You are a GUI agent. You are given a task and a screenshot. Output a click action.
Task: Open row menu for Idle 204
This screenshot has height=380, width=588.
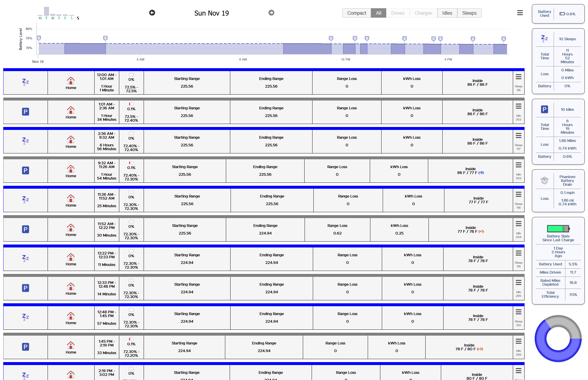pos(519,224)
